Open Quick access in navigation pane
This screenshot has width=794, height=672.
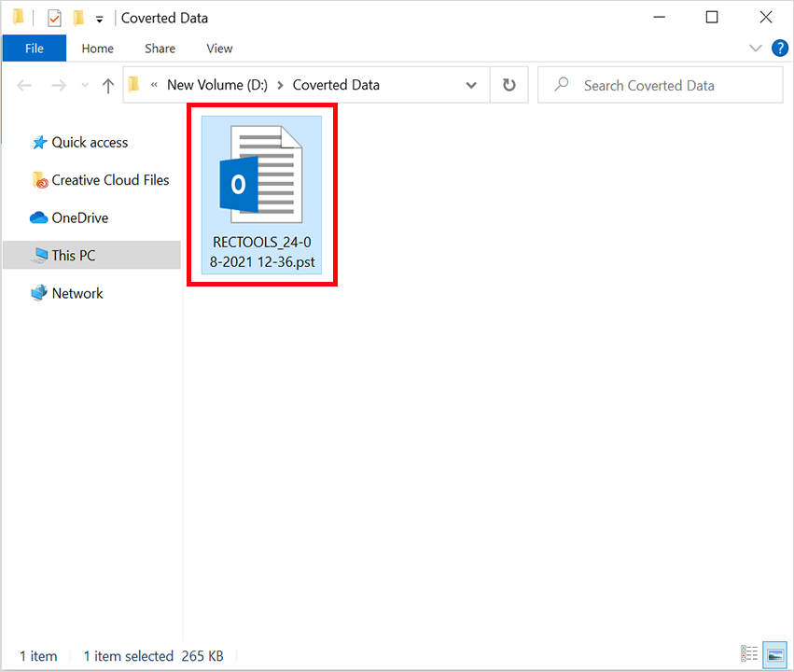pyautogui.click(x=80, y=142)
